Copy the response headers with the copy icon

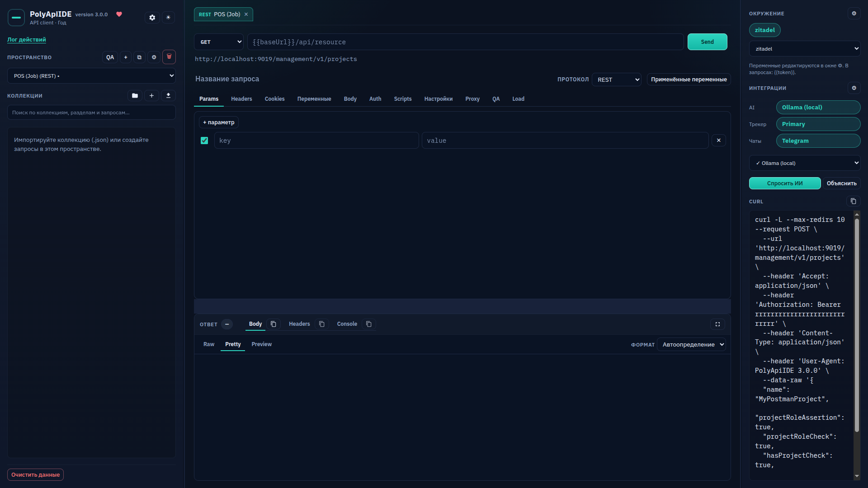point(321,324)
